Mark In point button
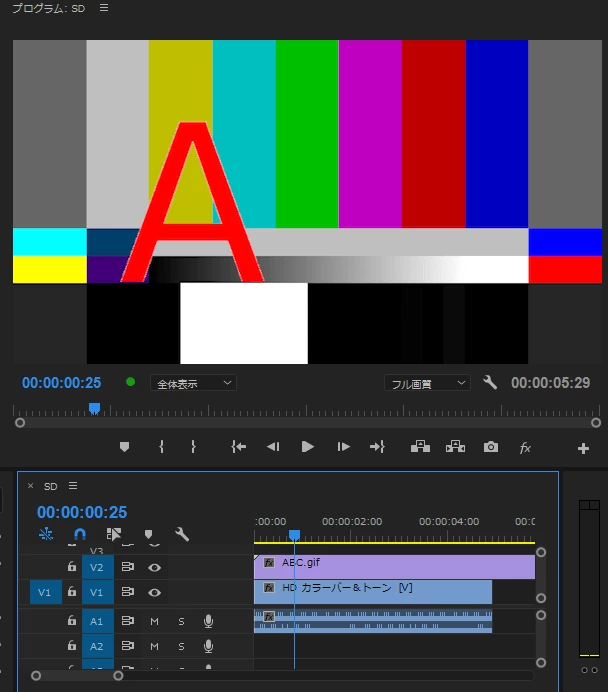Screen dimensions: 608x692 pos(161,447)
